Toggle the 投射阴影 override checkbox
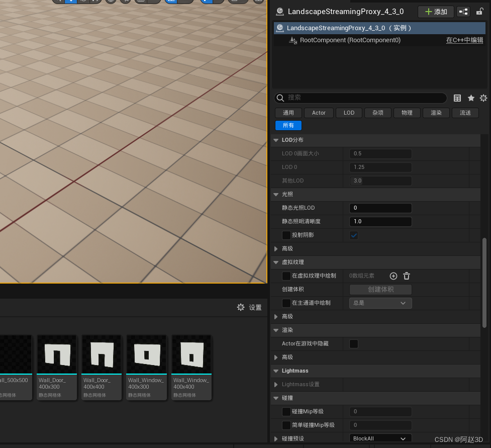Image resolution: width=491 pixels, height=448 pixels. (x=286, y=235)
